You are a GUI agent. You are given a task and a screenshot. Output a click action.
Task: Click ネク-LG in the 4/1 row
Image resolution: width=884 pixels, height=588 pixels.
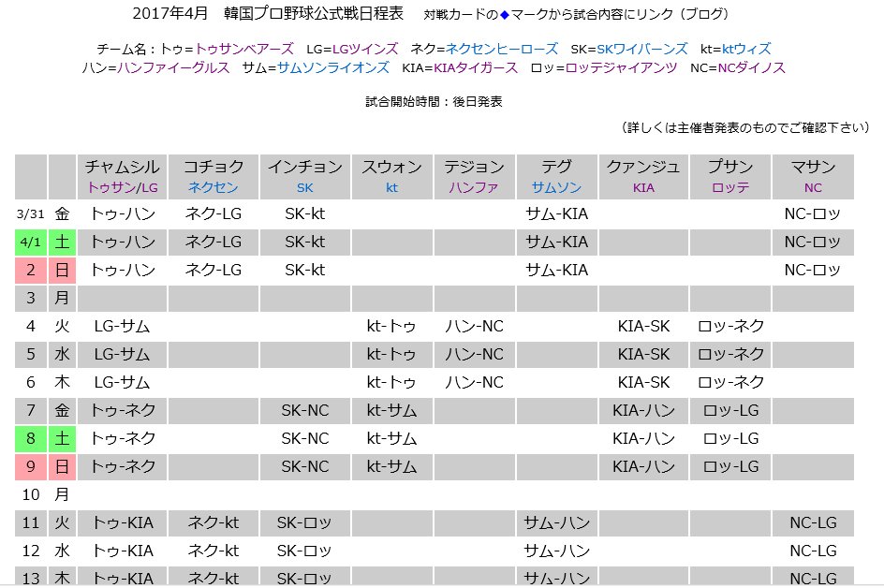tap(214, 242)
